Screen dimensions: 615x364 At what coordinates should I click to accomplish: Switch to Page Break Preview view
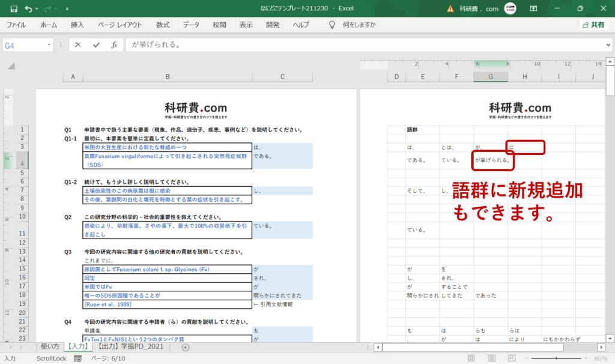tap(512, 358)
